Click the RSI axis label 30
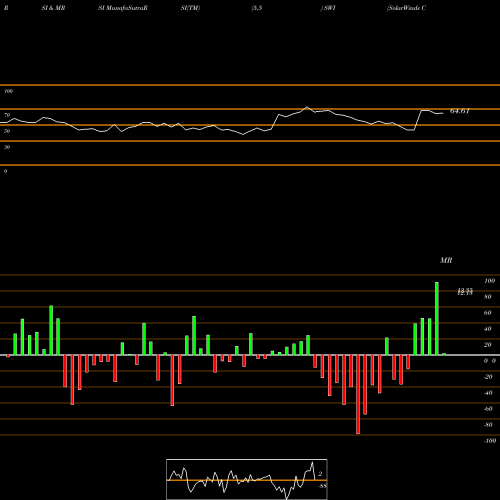The height and width of the screenshot is (500, 500). coord(7,147)
